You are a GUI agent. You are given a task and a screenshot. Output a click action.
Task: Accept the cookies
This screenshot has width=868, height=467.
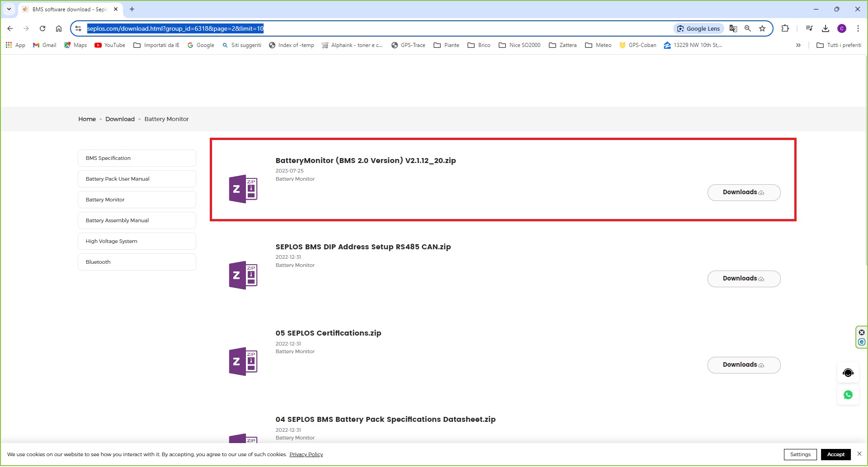[x=835, y=454]
